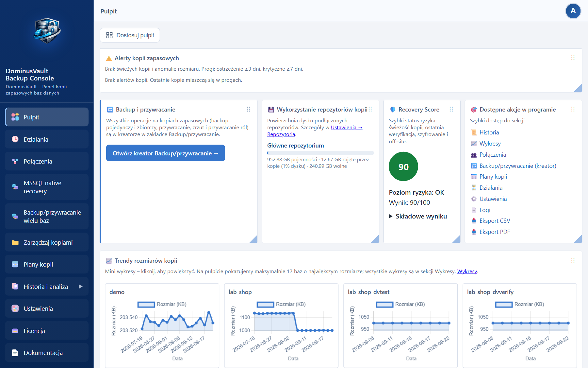The image size is (588, 368).
Task: Open Logi quick action link
Action: [485, 210]
